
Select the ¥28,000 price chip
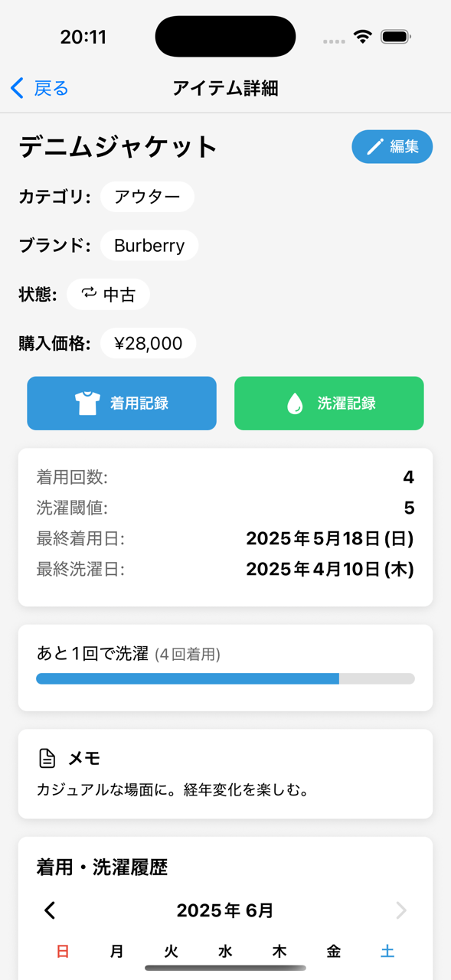(x=148, y=343)
